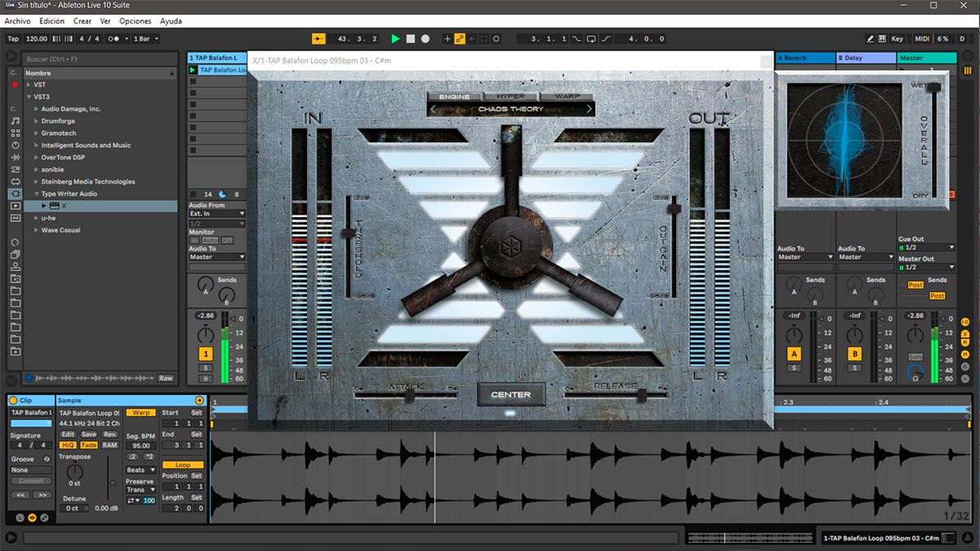
Task: Open the Opciones menu
Action: (136, 21)
